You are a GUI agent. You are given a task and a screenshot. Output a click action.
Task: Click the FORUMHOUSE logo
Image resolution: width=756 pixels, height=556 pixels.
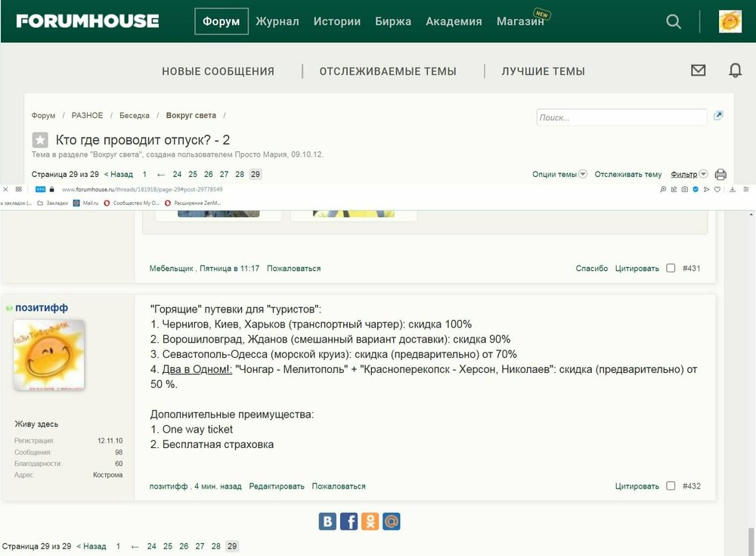tap(87, 20)
